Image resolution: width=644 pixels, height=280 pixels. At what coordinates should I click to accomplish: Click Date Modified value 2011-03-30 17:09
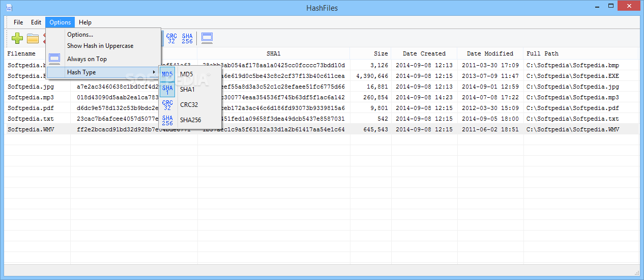pyautogui.click(x=490, y=65)
